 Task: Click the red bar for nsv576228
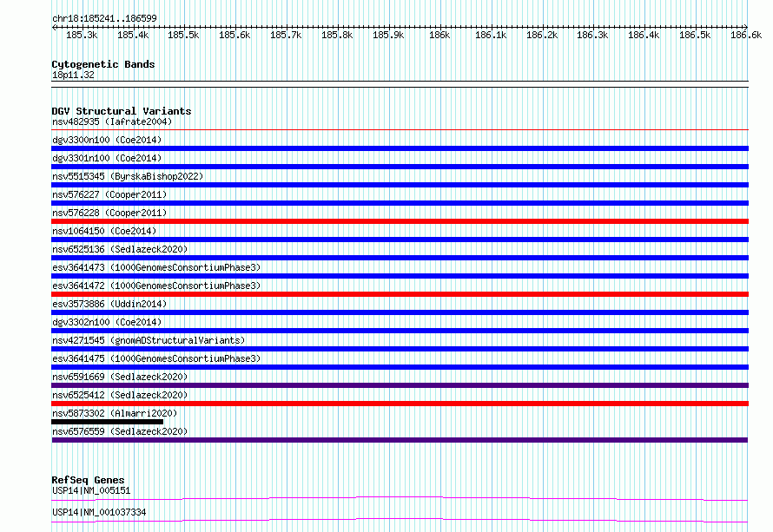(x=400, y=221)
